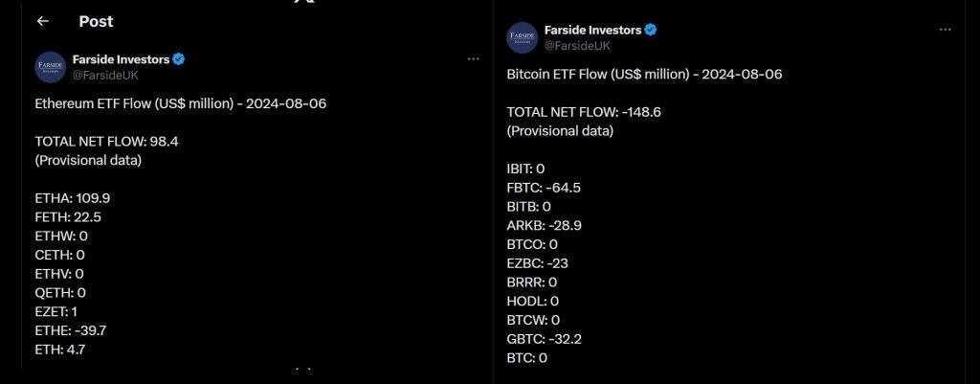Image resolution: width=980 pixels, height=384 pixels.
Task: Select the TOTAL NET FLOW: 98.4 line
Action: 107,142
